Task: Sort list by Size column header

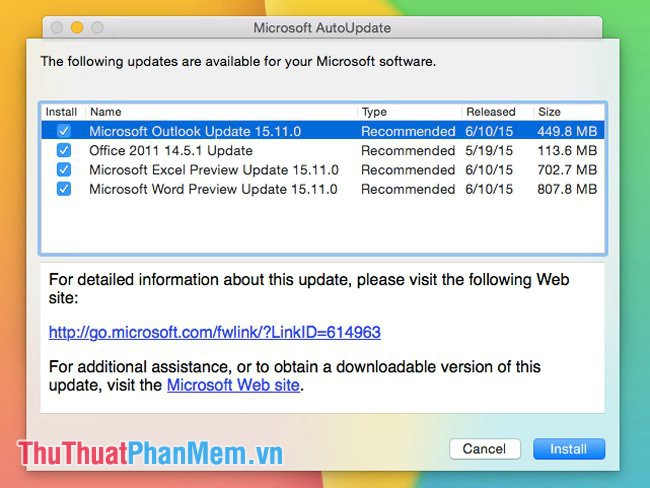Action: (x=569, y=112)
